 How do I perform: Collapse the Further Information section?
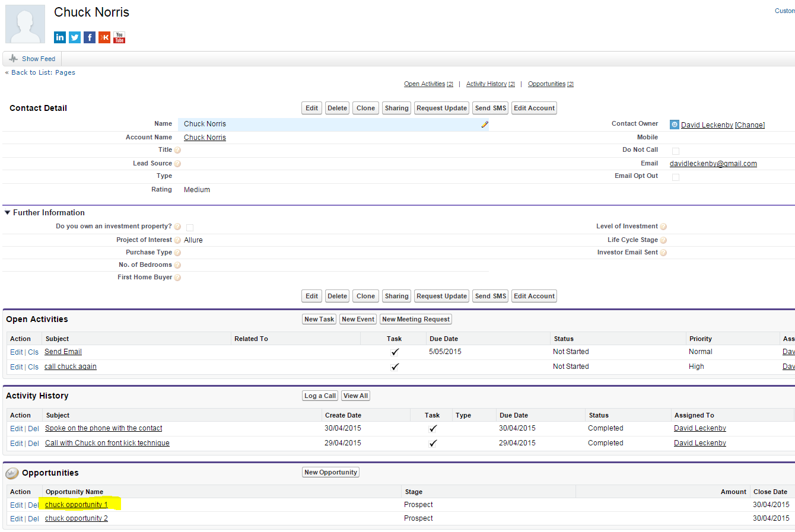tap(8, 212)
